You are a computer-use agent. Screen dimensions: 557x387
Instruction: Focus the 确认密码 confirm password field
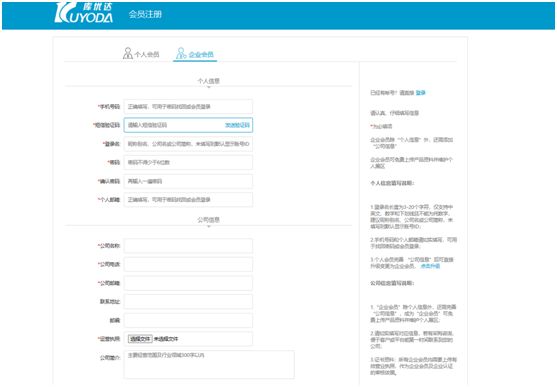[x=188, y=181]
